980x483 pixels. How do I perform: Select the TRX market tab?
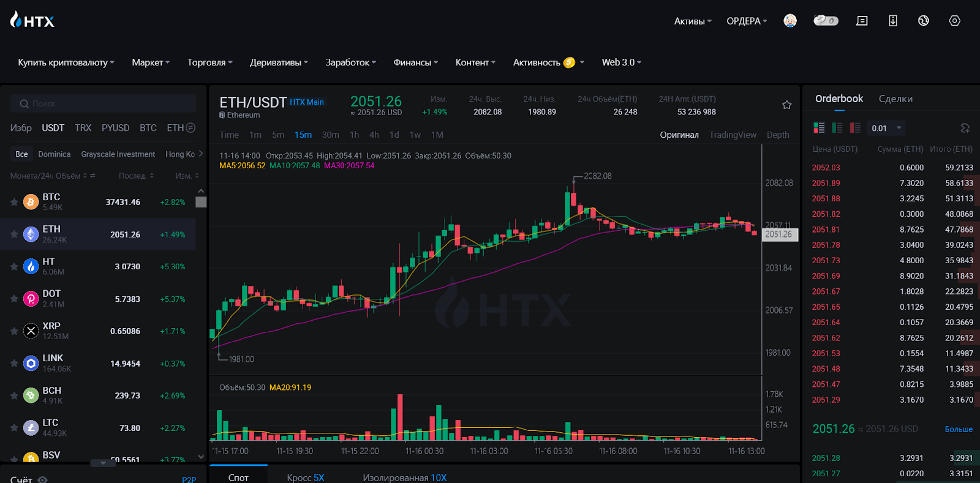[83, 128]
